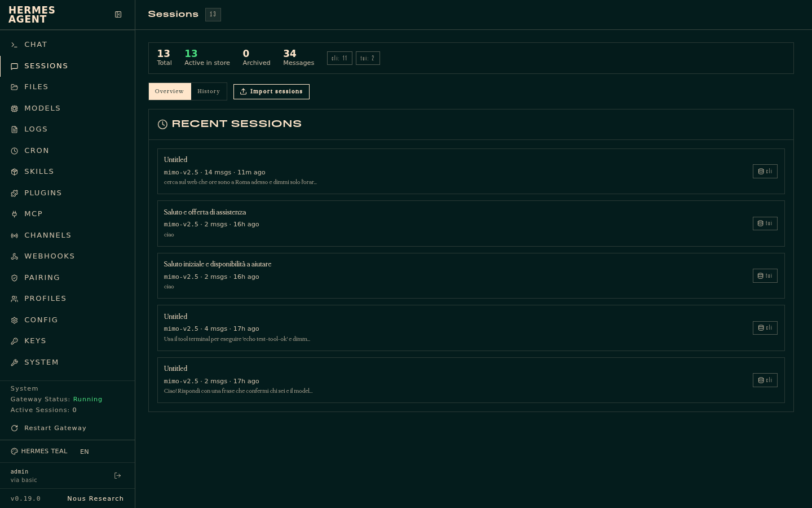The image size is (812, 508).
Task: Click the logout icon next to admin
Action: (x=118, y=476)
